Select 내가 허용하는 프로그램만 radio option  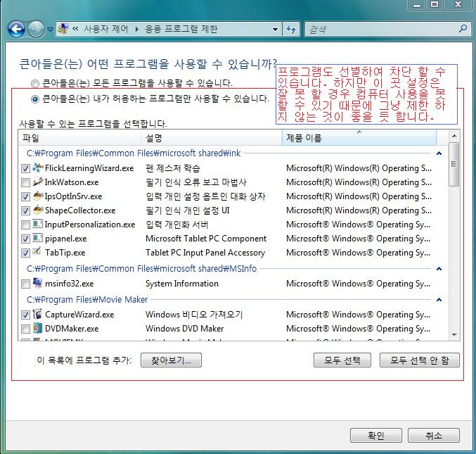coord(35,99)
